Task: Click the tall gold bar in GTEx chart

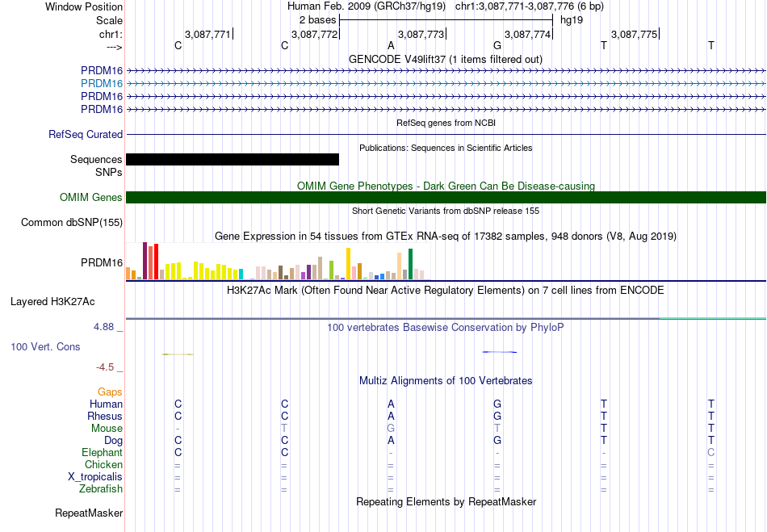Action: 348,263
